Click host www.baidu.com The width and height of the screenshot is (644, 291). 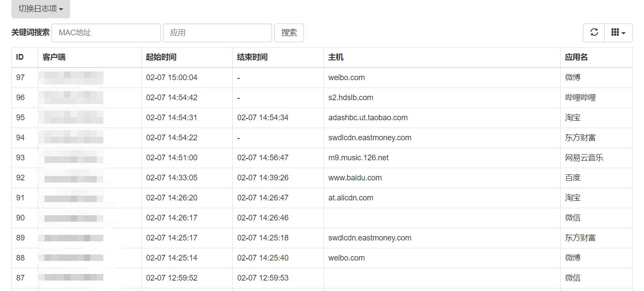tap(355, 178)
